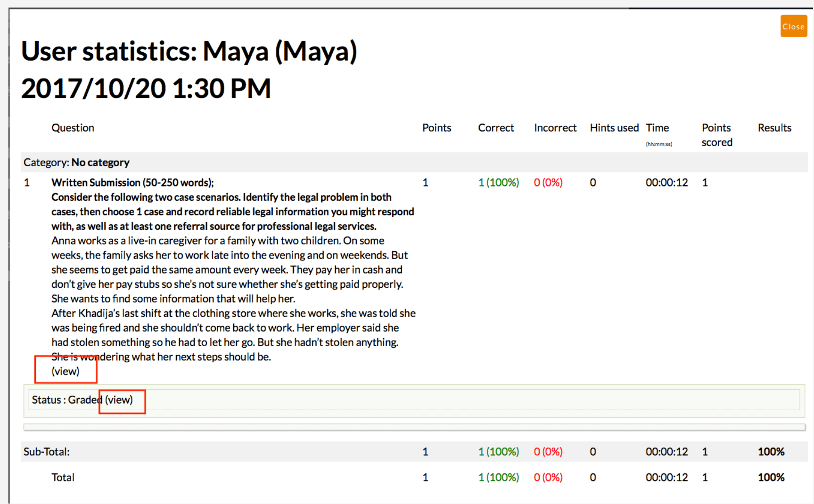This screenshot has width=814, height=504.
Task: Click the Time column header
Action: tap(657, 128)
